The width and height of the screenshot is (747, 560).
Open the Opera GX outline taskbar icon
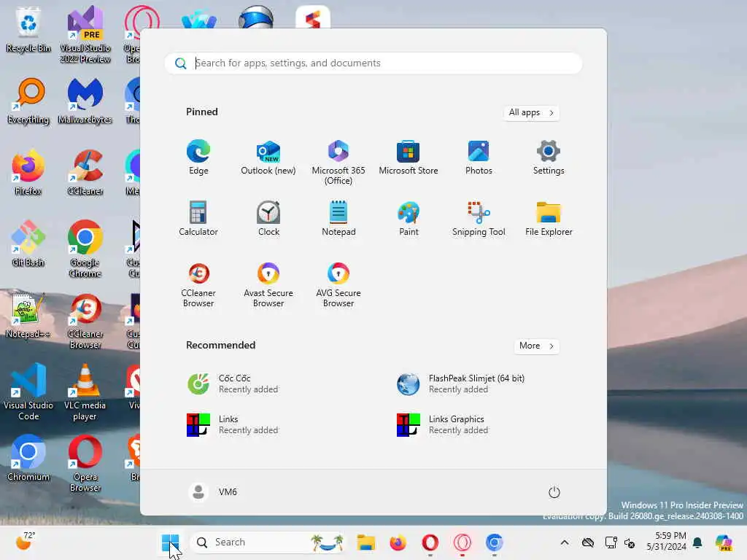pos(462,542)
